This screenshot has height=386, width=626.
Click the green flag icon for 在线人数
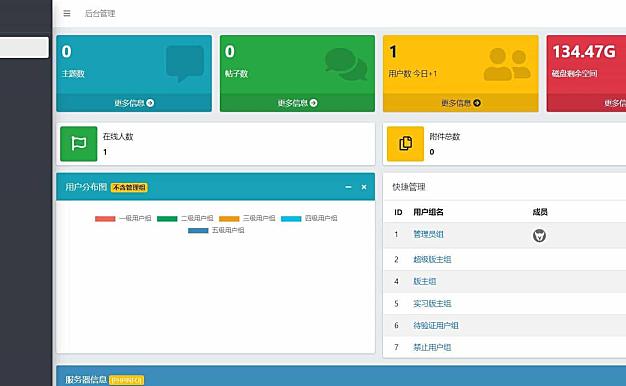point(79,144)
